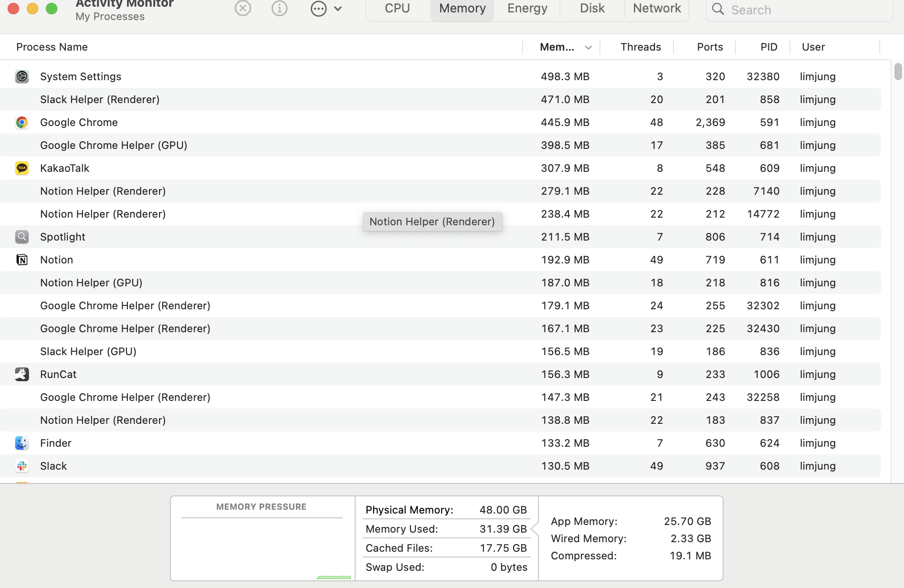
Task: Select the Notion Helper (GPU) row
Action: 440,283
